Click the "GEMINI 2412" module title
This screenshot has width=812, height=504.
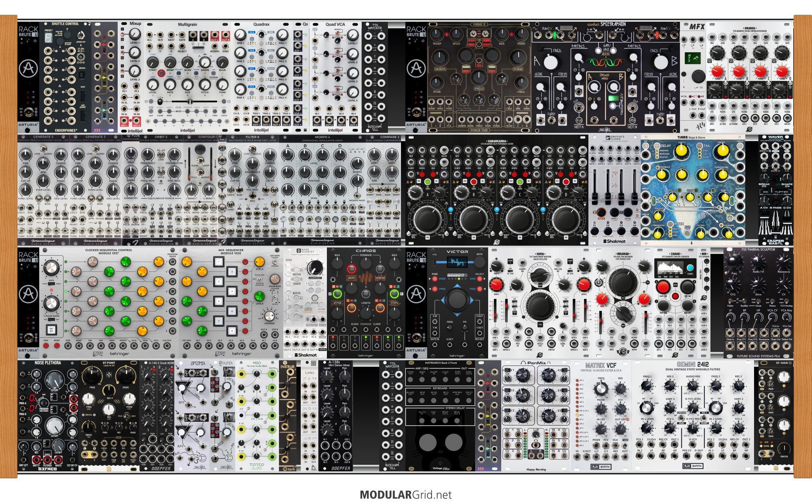pyautogui.click(x=693, y=365)
